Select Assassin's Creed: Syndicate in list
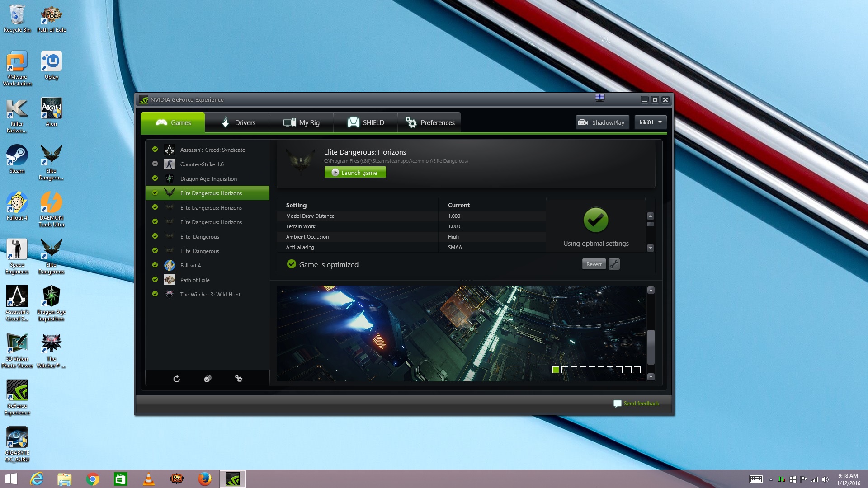The height and width of the screenshot is (488, 868). (x=208, y=150)
